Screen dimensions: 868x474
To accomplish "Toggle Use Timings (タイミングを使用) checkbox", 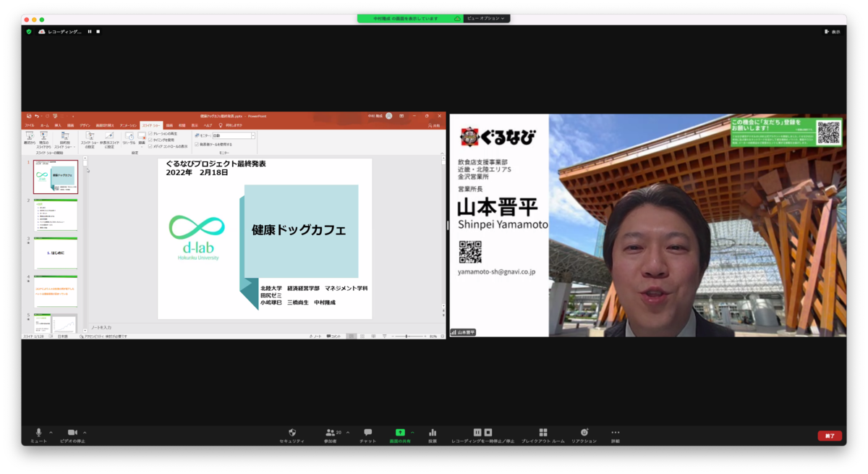I will (150, 140).
